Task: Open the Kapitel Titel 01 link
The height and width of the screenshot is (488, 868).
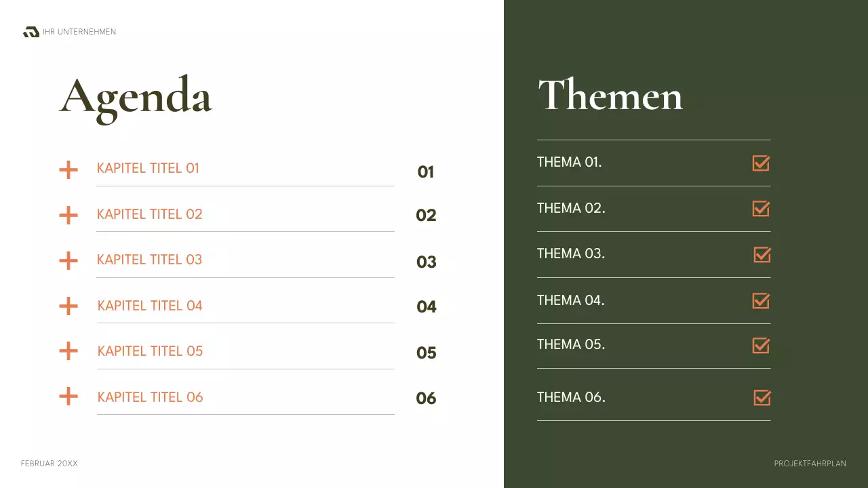Action: [148, 169]
